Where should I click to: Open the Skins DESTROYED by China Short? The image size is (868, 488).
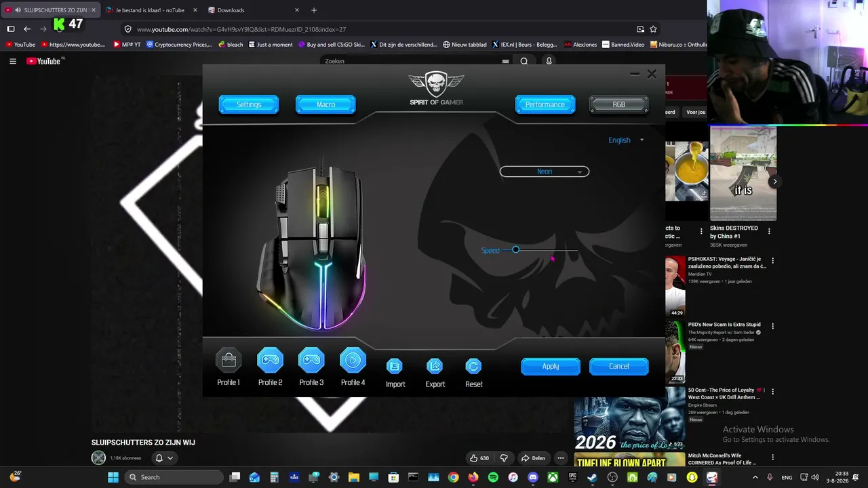point(743,174)
